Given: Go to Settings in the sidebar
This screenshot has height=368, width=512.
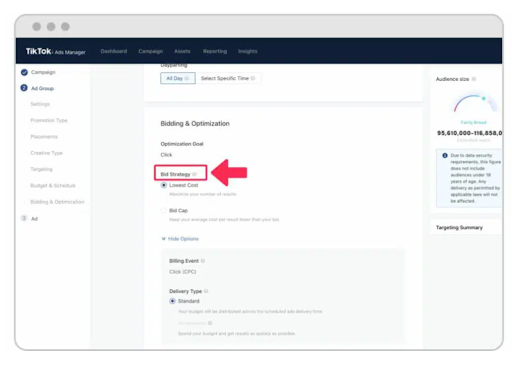Looking at the screenshot, I should (x=40, y=104).
